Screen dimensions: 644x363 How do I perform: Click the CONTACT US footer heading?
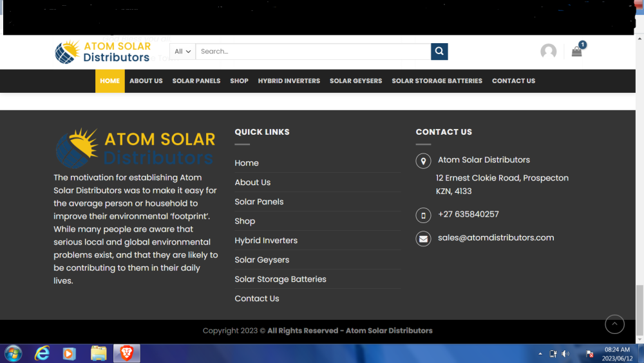444,132
